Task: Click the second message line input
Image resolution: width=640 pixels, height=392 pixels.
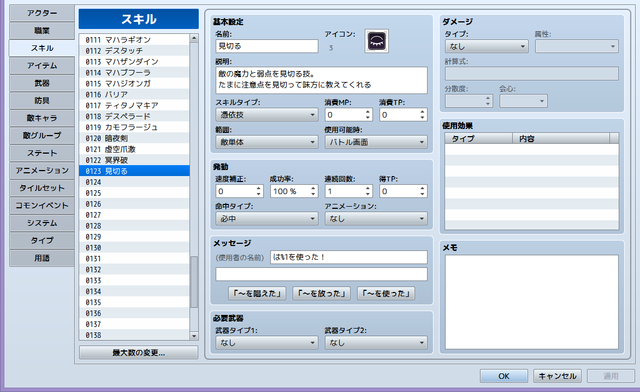Action: 321,274
